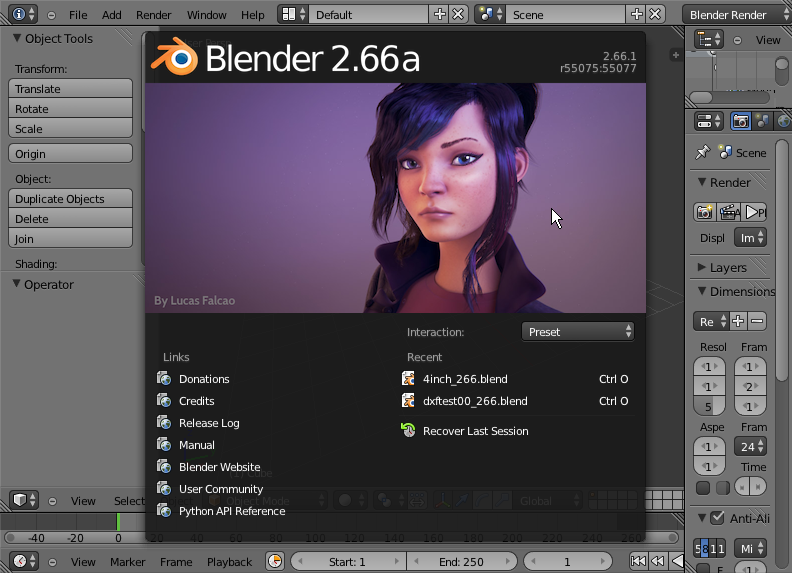The image size is (792, 573).
Task: Click the current frame field showing 1
Action: point(567,561)
